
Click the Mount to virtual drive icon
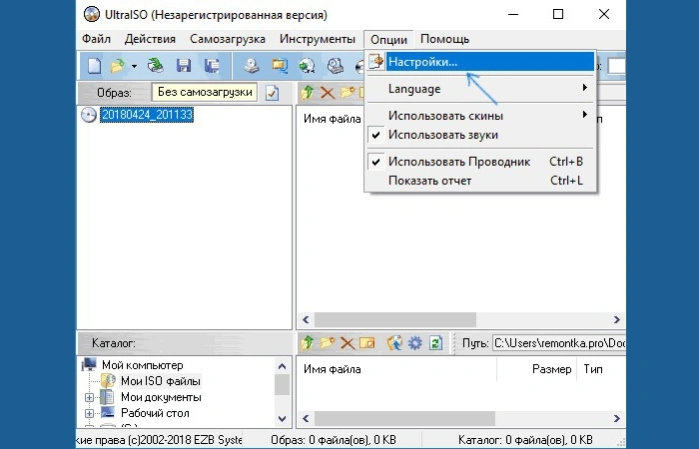click(335, 66)
